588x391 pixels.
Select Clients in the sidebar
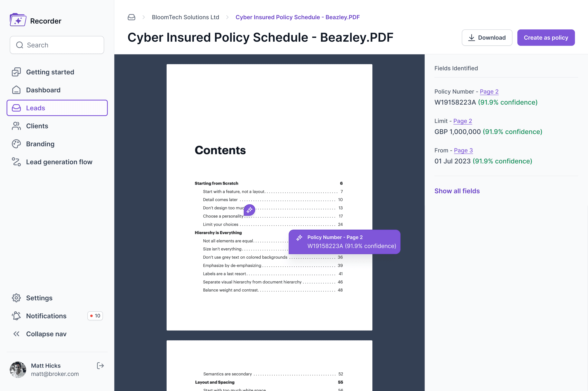pyautogui.click(x=37, y=126)
